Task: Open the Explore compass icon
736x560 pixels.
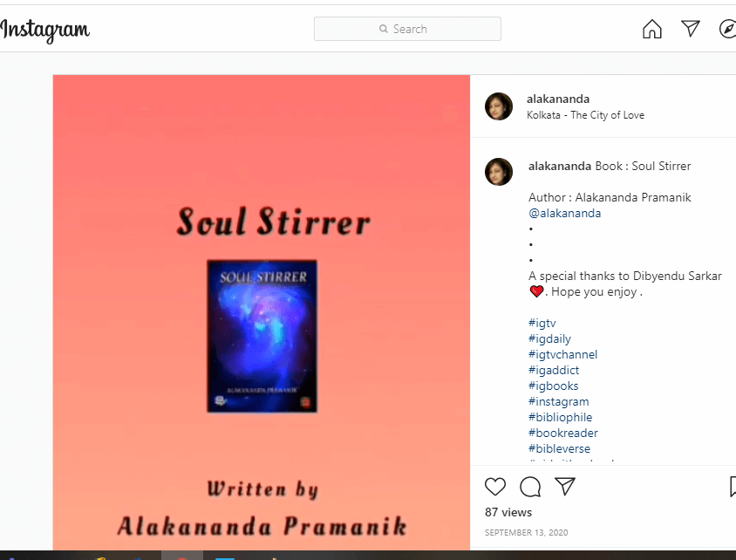Action: coord(727,29)
